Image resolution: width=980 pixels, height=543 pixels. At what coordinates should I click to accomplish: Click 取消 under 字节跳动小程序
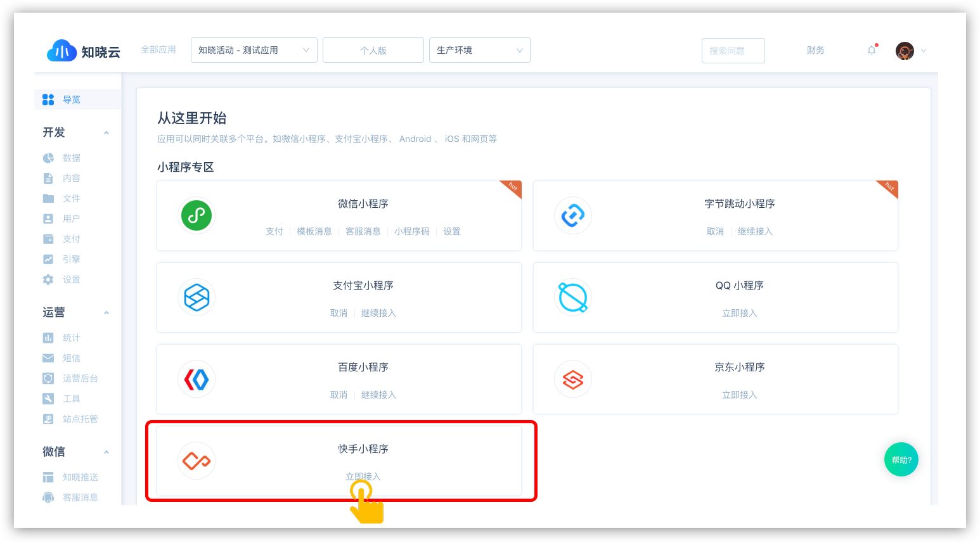tap(715, 231)
